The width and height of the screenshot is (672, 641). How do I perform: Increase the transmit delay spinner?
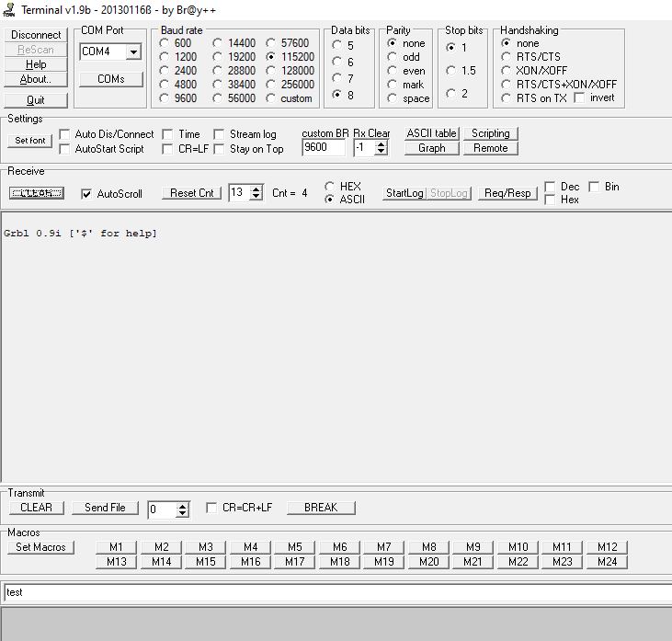click(x=183, y=507)
